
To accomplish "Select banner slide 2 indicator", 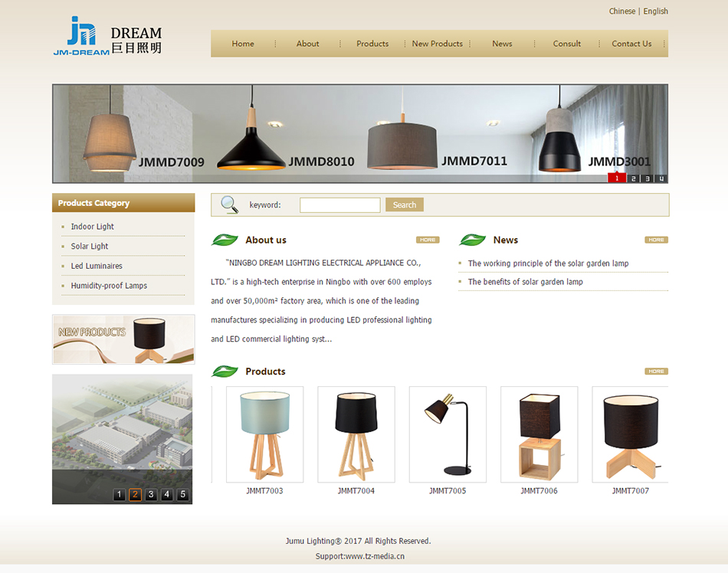I will tap(633, 178).
